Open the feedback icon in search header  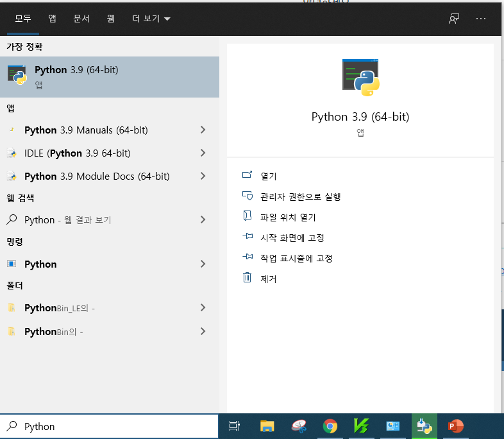click(454, 19)
